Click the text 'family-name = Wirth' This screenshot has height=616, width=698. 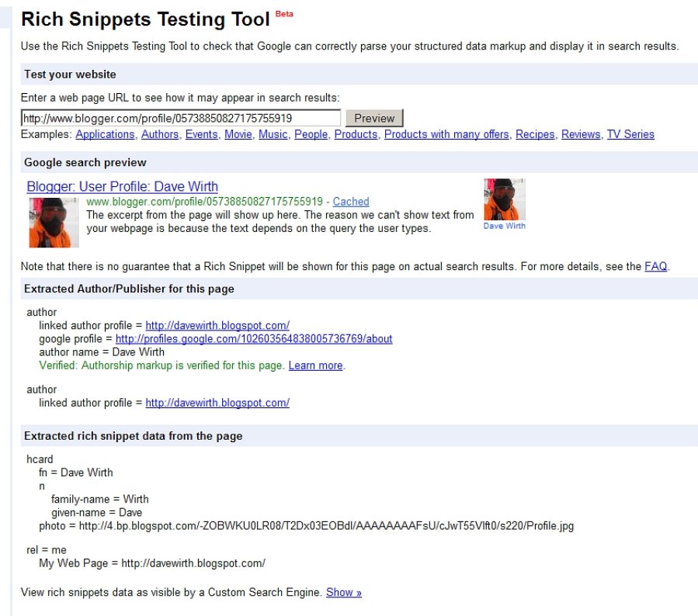[x=99, y=500]
